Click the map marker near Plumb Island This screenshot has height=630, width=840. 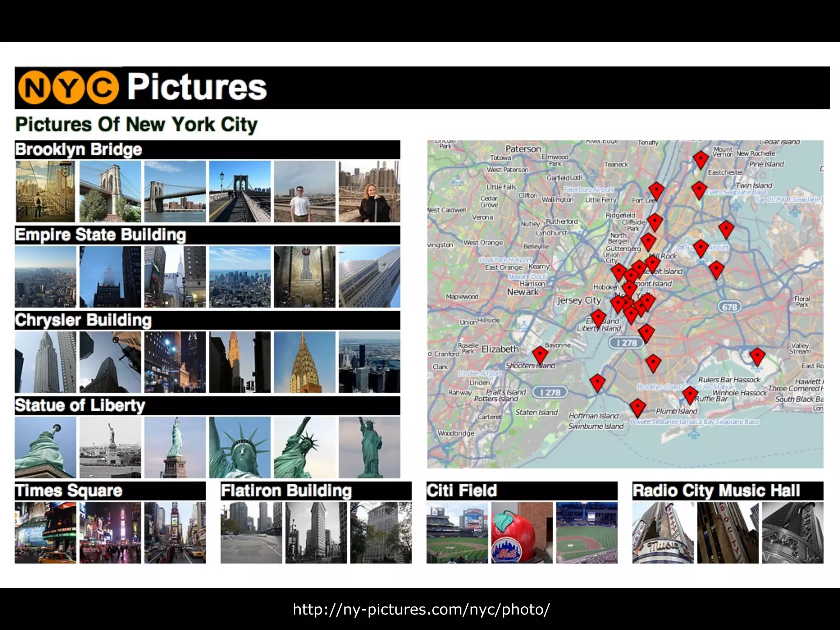638,407
